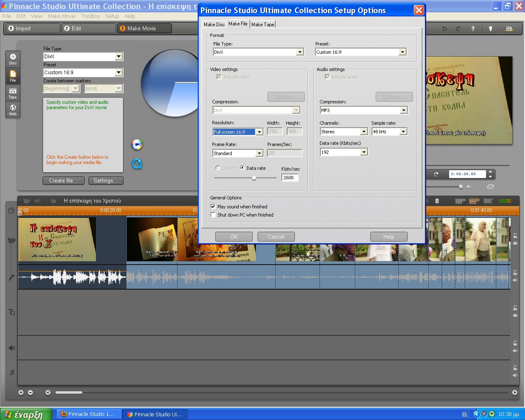Open the Sample rate 48 kHz dropdown

(x=389, y=131)
